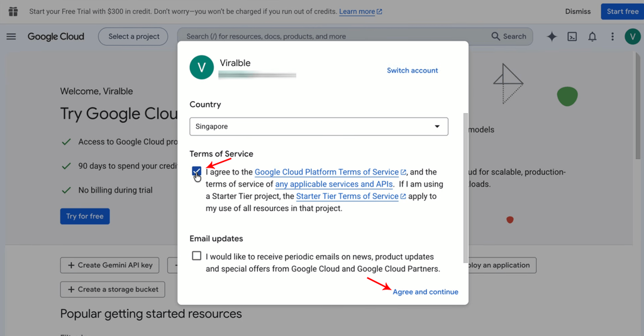This screenshot has width=644, height=336.
Task: Open the hamburger navigation menu
Action: [x=11, y=36]
